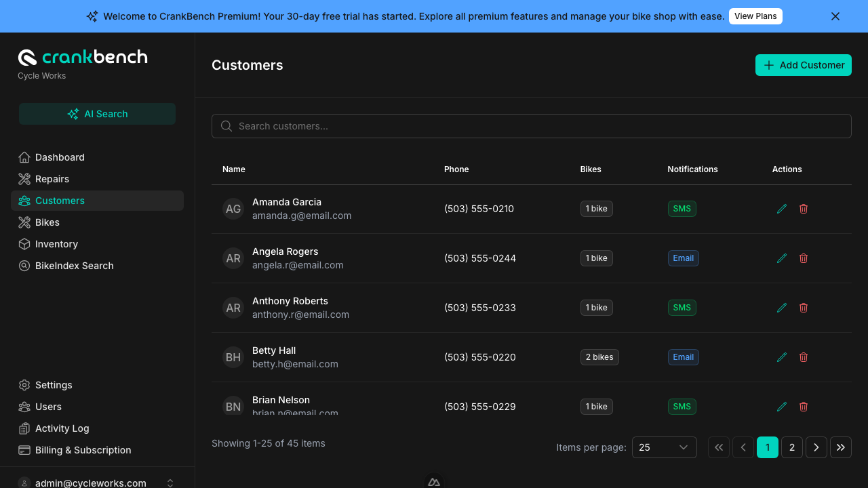Open the Activity Log page
Viewport: 868px width, 488px height.
(x=62, y=428)
